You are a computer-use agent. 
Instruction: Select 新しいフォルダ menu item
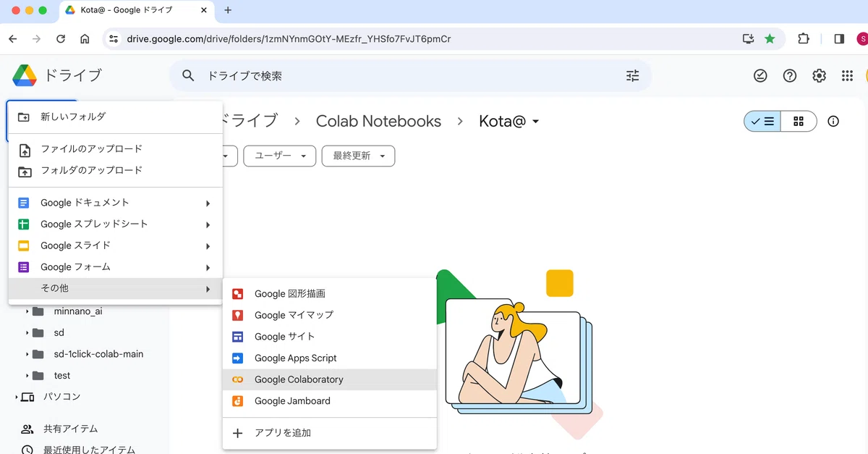(x=115, y=117)
